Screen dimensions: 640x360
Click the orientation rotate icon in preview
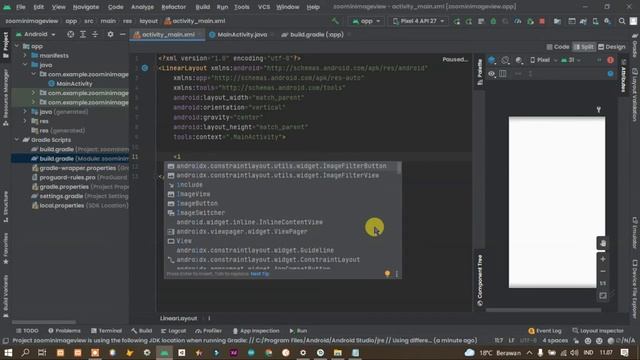(x=505, y=60)
